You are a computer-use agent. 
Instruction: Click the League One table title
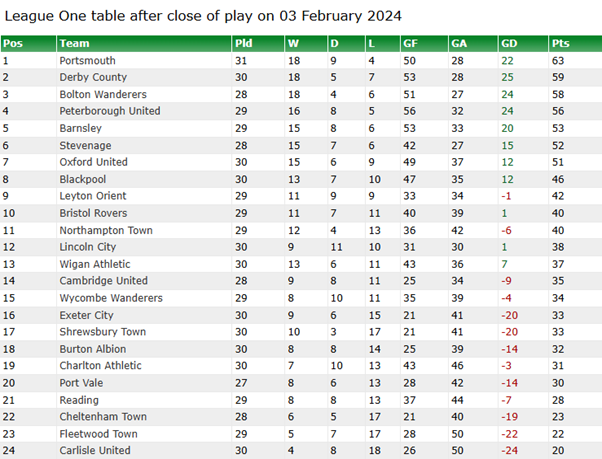pyautogui.click(x=203, y=16)
